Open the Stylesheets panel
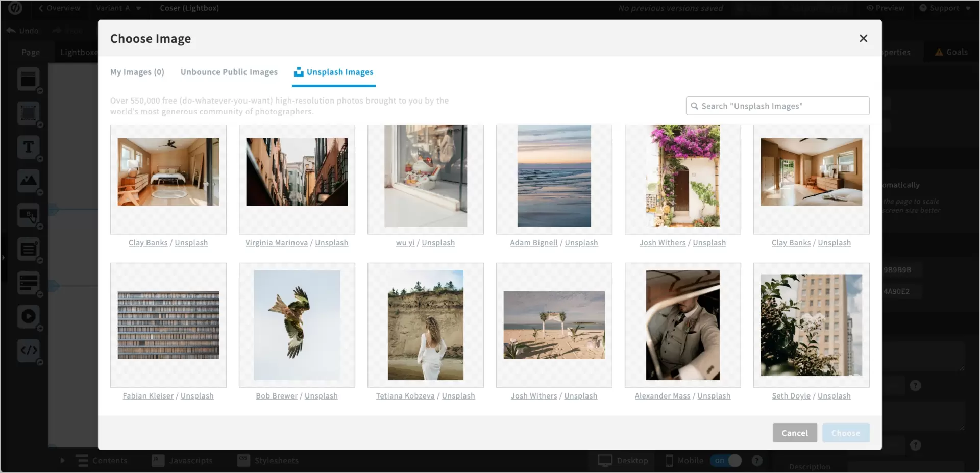The height and width of the screenshot is (473, 980). pyautogui.click(x=276, y=461)
